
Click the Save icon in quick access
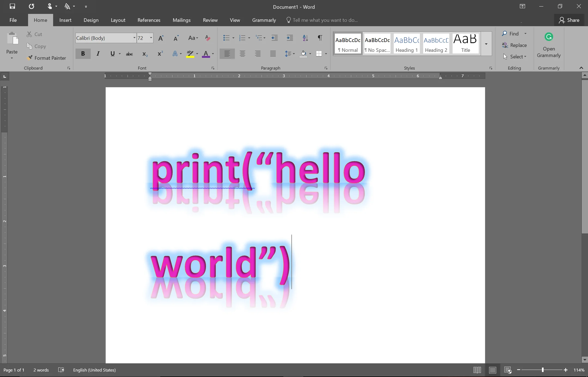(12, 6)
